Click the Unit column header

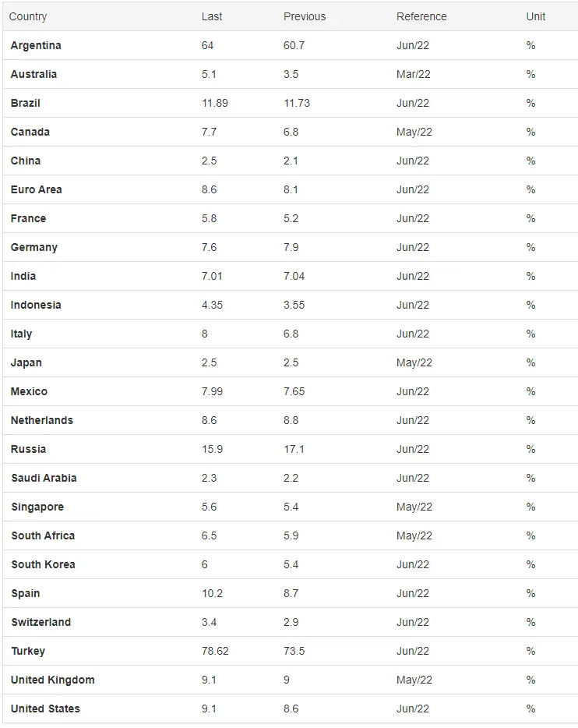(536, 16)
